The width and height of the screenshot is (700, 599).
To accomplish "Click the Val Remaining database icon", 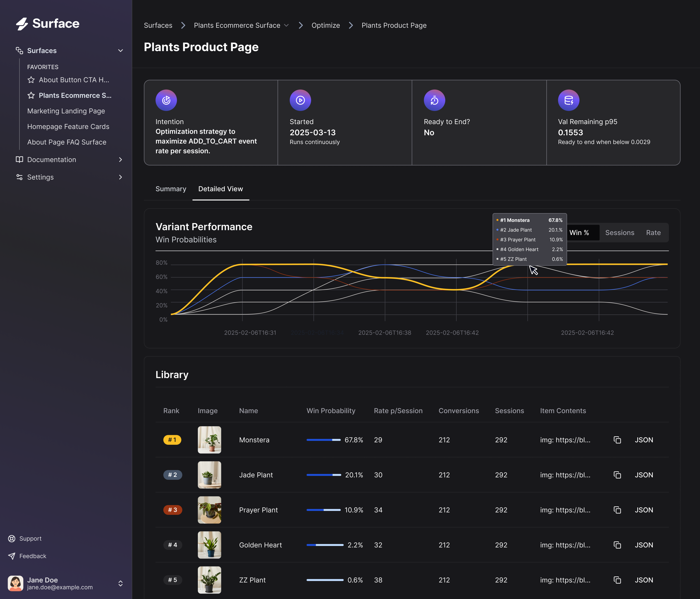I will pos(568,100).
